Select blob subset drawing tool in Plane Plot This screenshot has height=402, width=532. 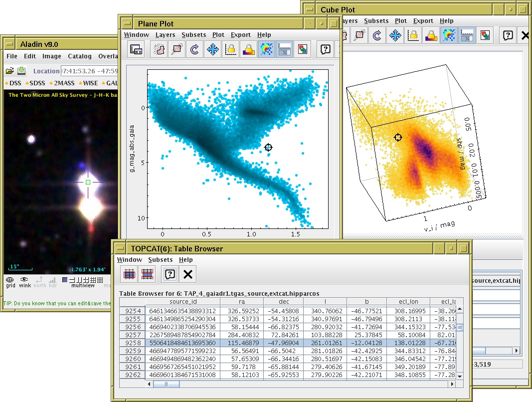[x=159, y=49]
